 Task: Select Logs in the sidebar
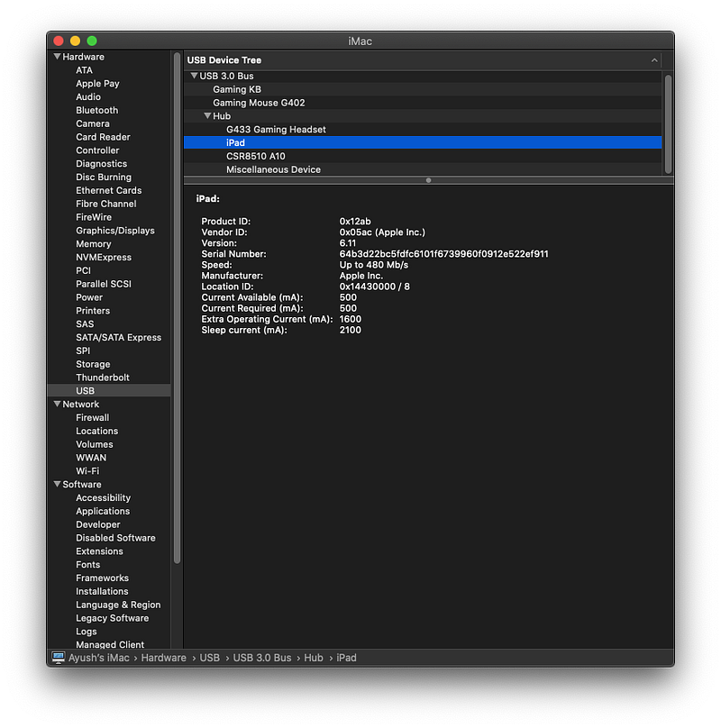tap(87, 632)
